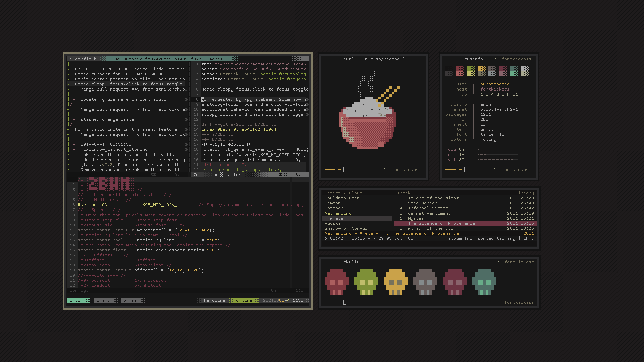
Task: Click the vol 80% bar in sysinfo
Action: click(x=495, y=160)
